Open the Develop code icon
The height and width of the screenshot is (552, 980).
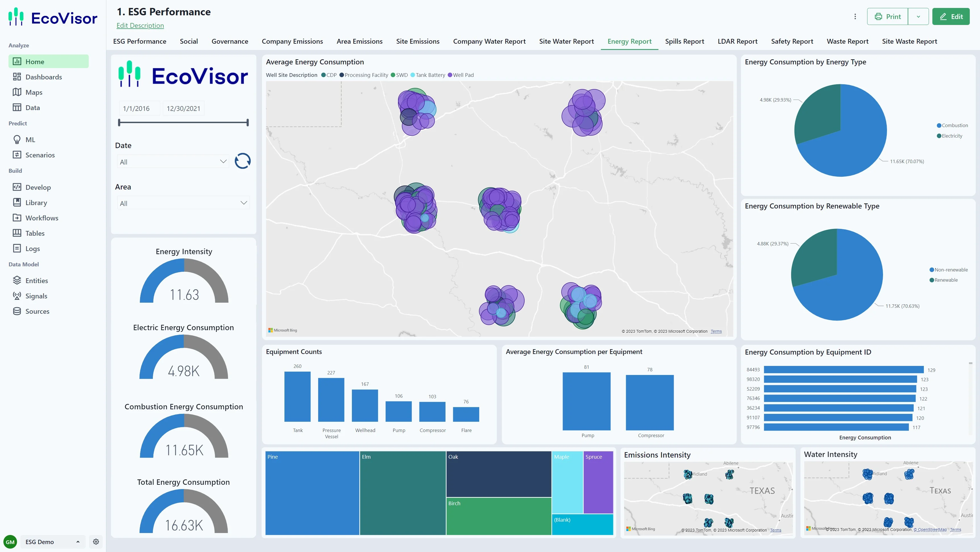pyautogui.click(x=17, y=187)
